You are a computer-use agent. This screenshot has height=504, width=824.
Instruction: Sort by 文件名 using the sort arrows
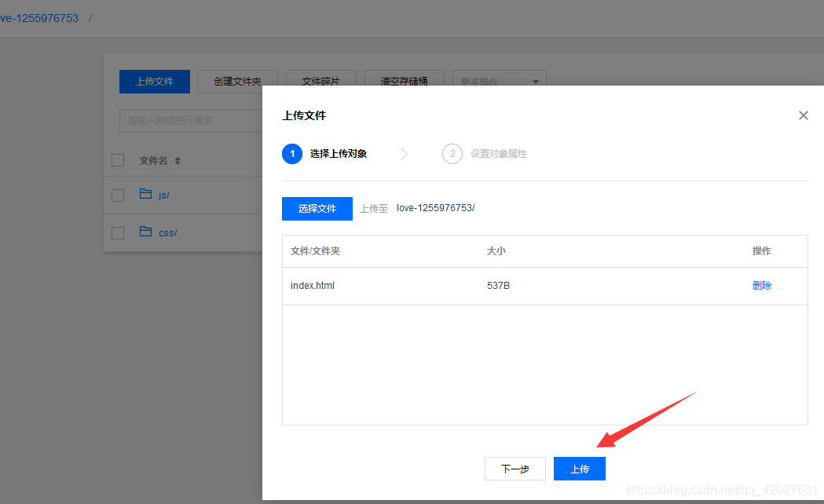(178, 161)
